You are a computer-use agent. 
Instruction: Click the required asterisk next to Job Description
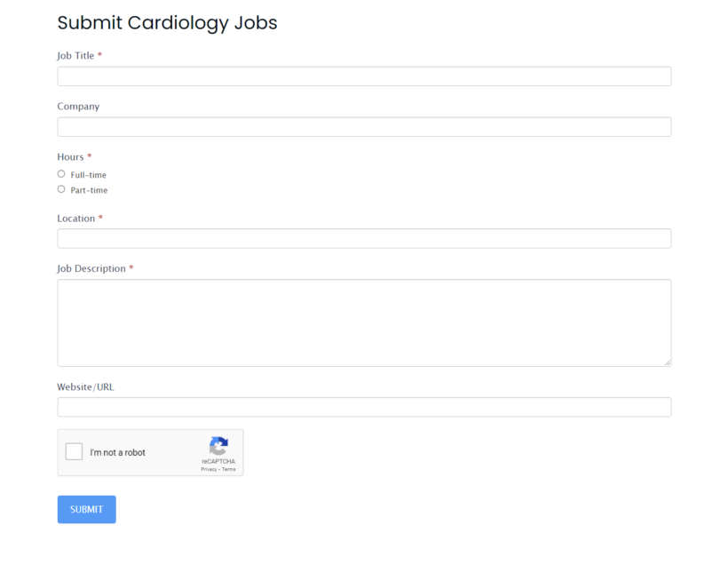[x=131, y=268]
